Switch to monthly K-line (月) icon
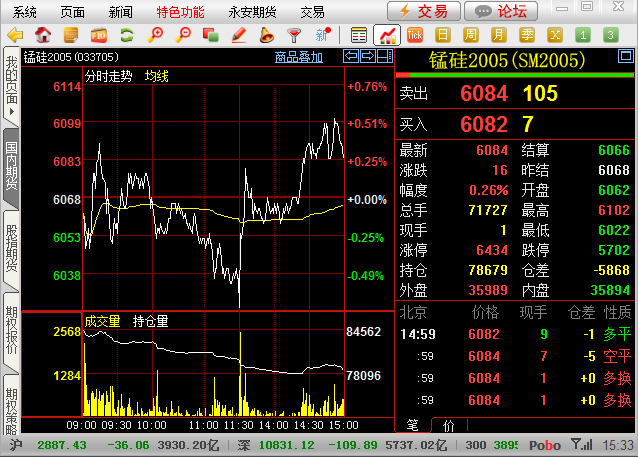 click(x=496, y=35)
